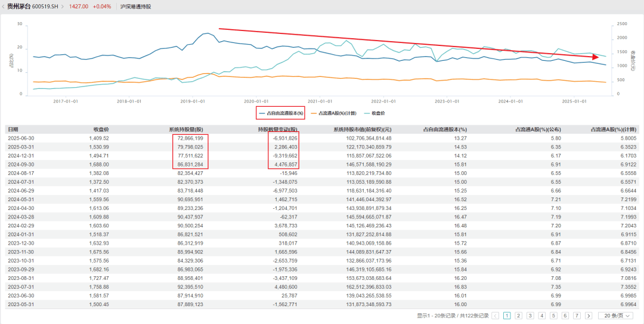Open page 3 of the records
The image size is (644, 324).
coord(530,316)
